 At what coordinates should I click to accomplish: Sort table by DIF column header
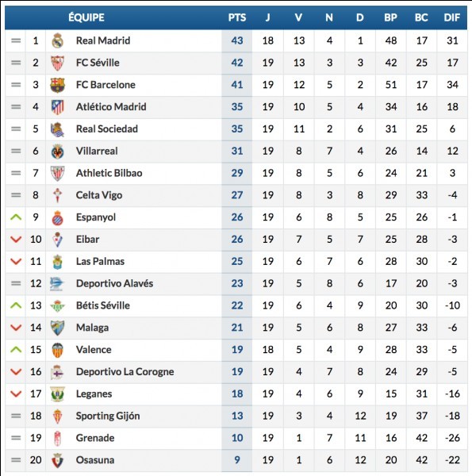452,17
